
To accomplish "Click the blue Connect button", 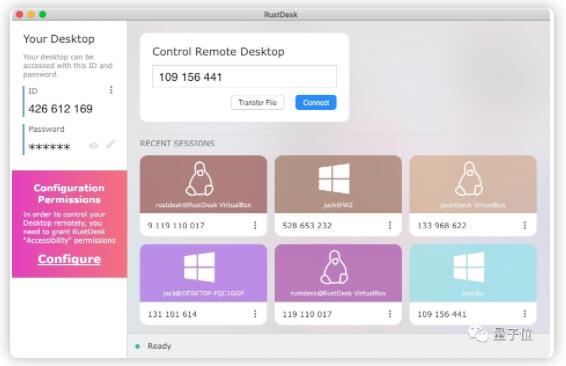I will pos(316,103).
